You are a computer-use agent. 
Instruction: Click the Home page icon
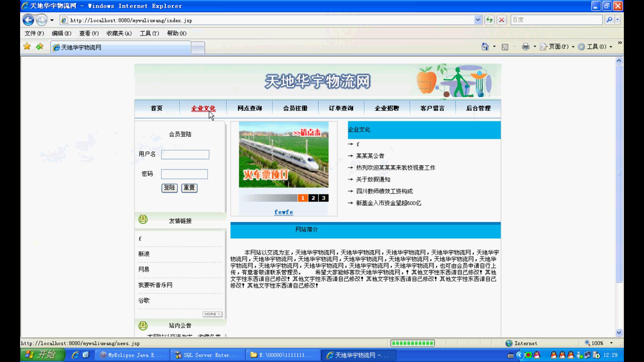click(x=485, y=47)
